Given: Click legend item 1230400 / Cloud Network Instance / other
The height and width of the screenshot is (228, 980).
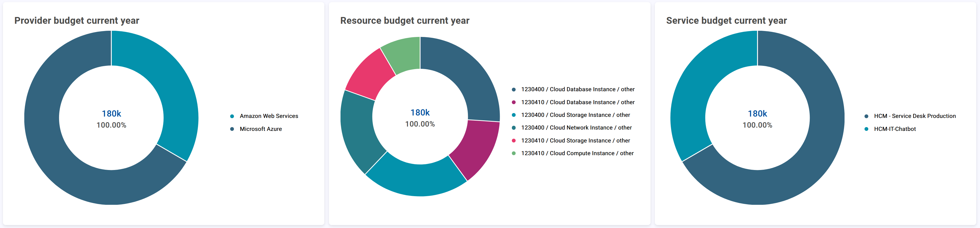Looking at the screenshot, I should [571, 128].
